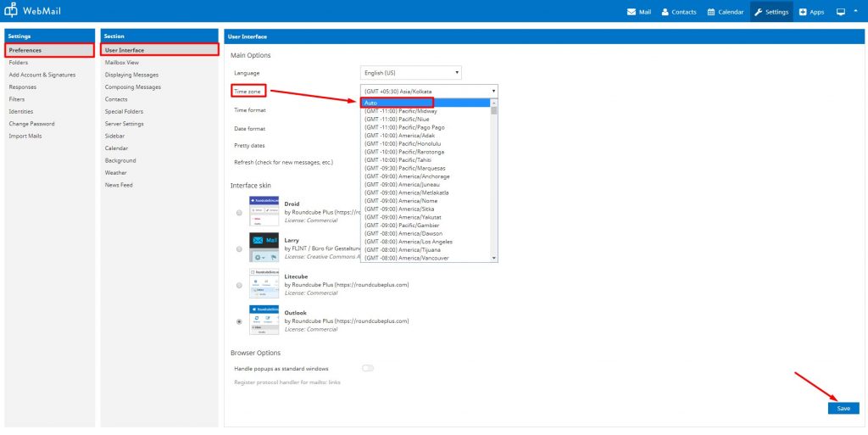
Task: Collapse top bar with up arrow
Action: point(855,12)
